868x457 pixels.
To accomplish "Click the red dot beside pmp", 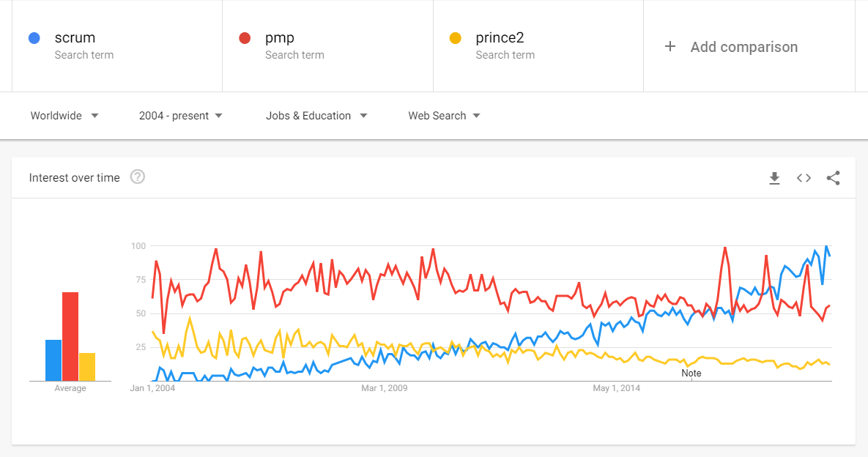I will 245,38.
